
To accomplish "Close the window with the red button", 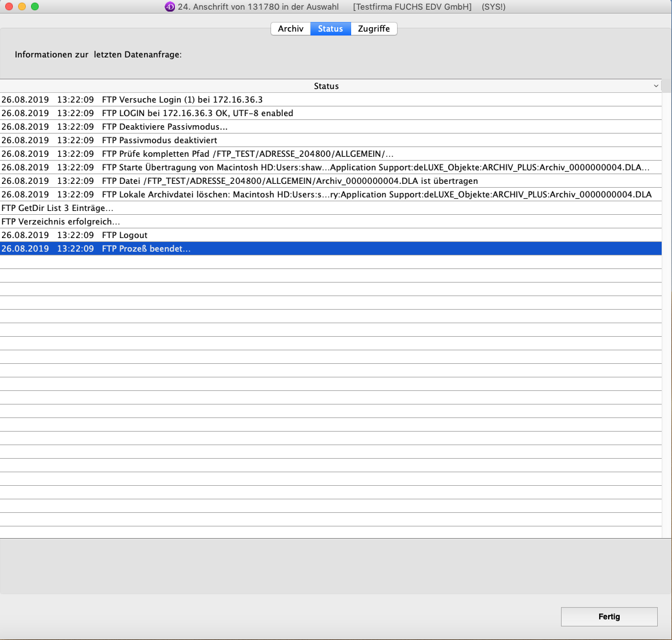I will (x=8, y=6).
